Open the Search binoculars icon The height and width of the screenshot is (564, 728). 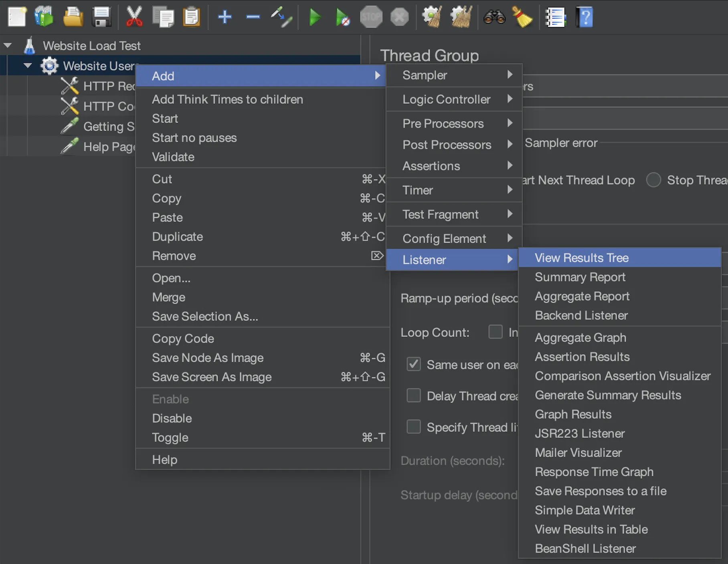point(496,17)
